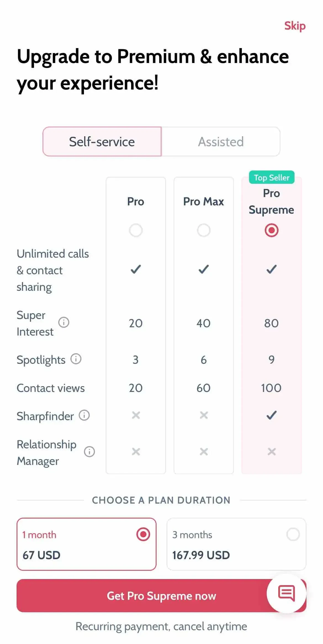Tap the Spotlights info icon

pos(76,359)
